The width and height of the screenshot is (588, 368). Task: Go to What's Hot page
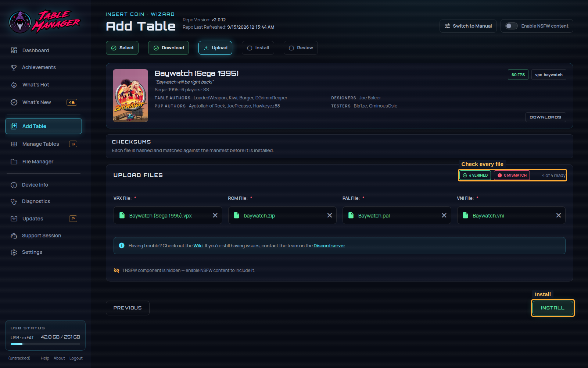[x=43, y=85]
